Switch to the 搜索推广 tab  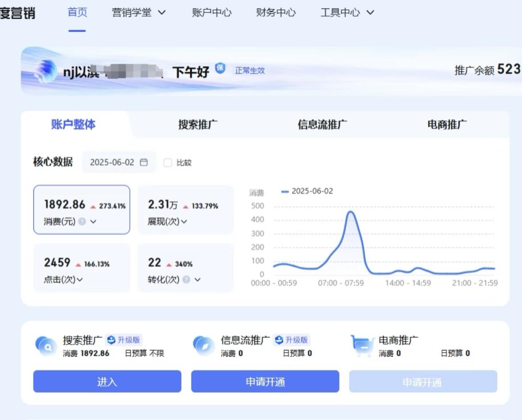click(x=198, y=124)
